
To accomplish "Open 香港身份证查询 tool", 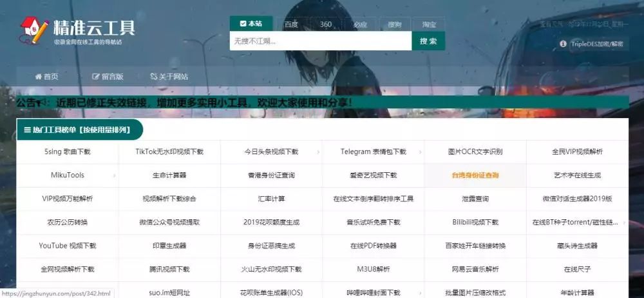I will coord(271,175).
